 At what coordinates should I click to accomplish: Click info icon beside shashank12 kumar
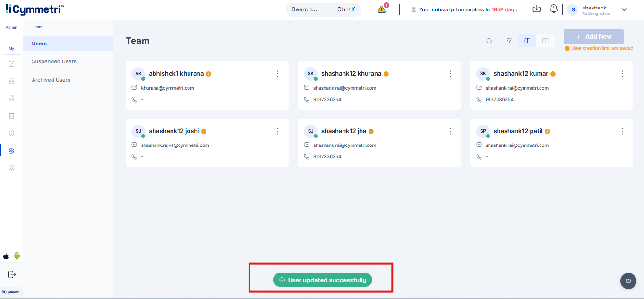pyautogui.click(x=553, y=74)
